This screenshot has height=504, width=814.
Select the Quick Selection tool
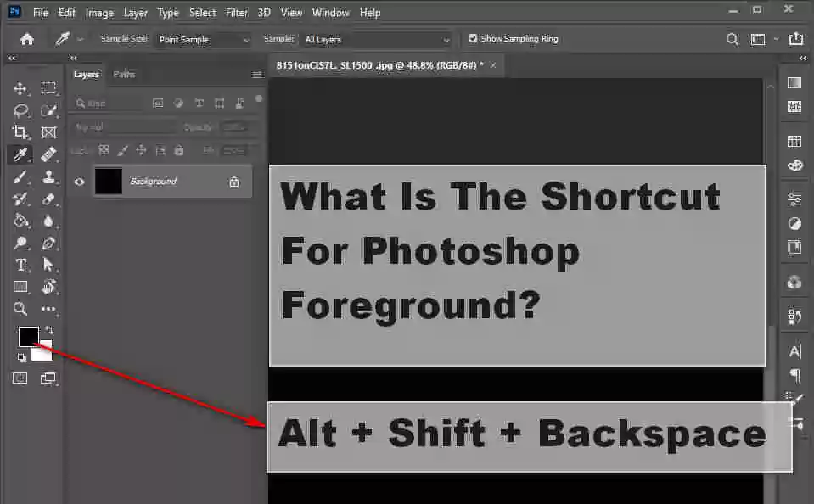click(48, 110)
